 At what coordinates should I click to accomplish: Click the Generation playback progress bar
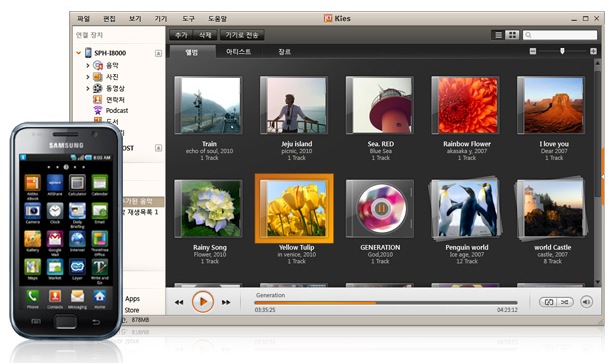[386, 303]
